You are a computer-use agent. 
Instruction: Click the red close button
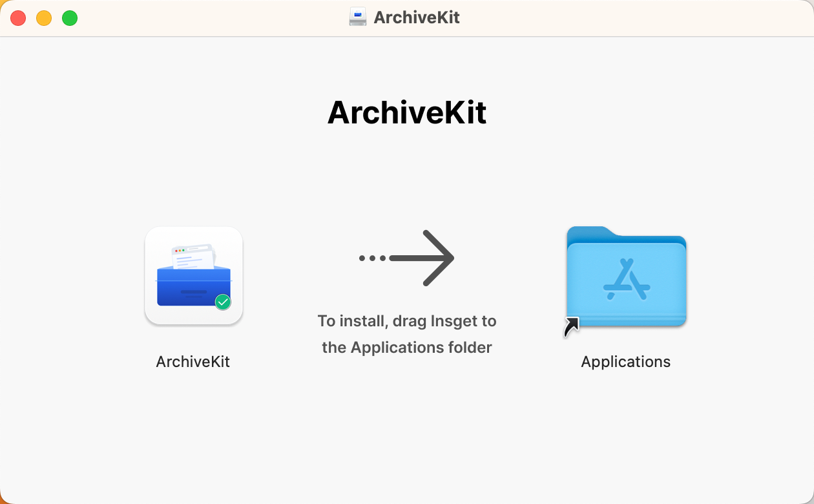tap(18, 18)
